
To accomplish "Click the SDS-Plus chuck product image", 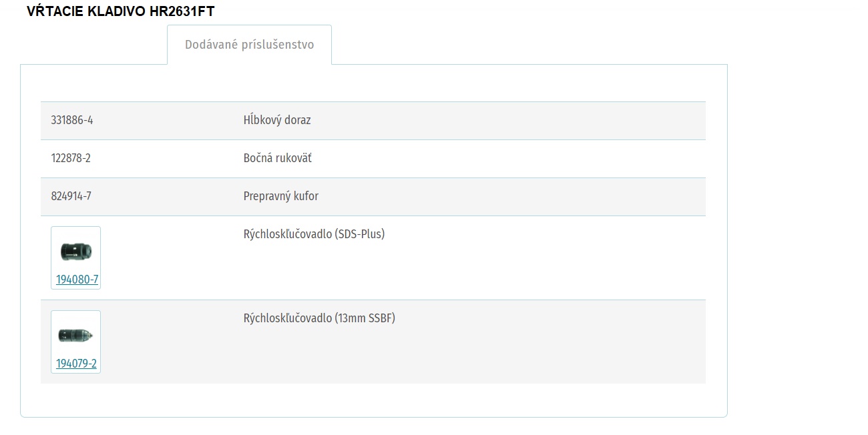I will point(75,251).
